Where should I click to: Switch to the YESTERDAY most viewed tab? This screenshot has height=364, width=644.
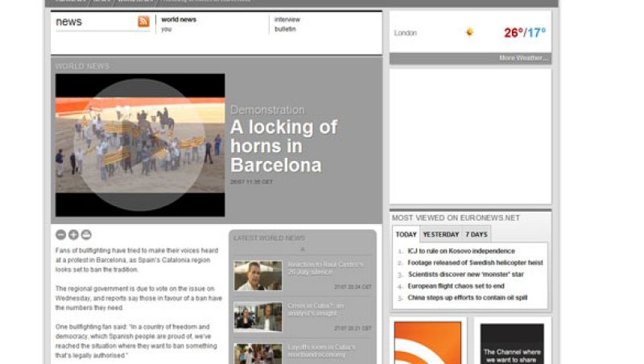(x=441, y=234)
